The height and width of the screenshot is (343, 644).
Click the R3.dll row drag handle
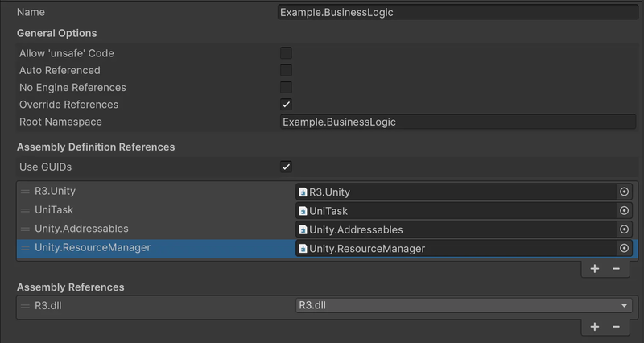coord(25,306)
